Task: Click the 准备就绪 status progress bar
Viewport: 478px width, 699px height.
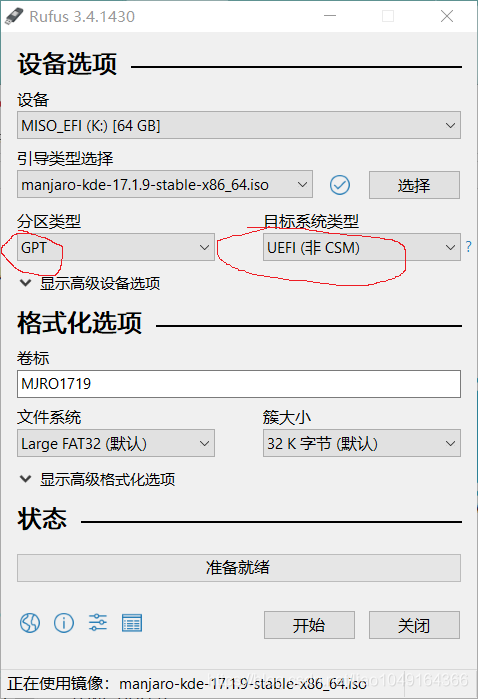Action: 239,568
